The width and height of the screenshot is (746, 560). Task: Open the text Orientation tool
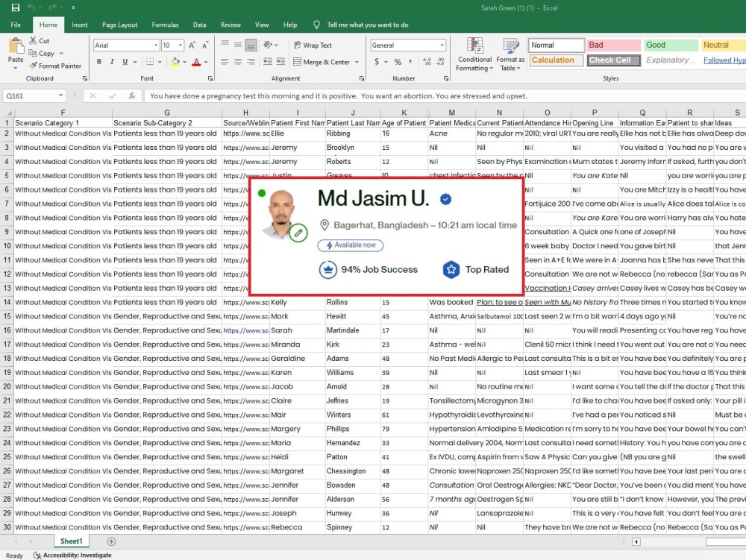269,45
